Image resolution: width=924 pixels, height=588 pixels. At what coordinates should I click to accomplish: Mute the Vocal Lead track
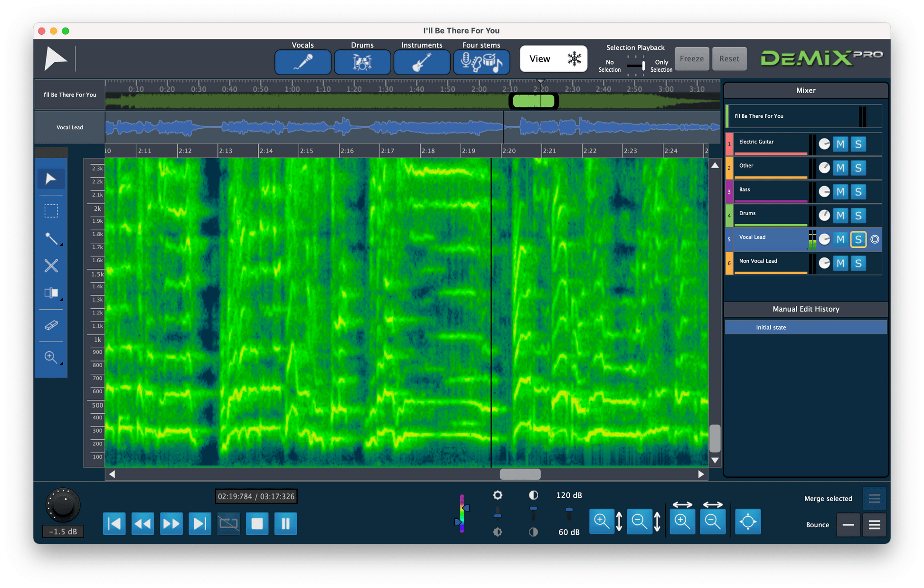840,239
